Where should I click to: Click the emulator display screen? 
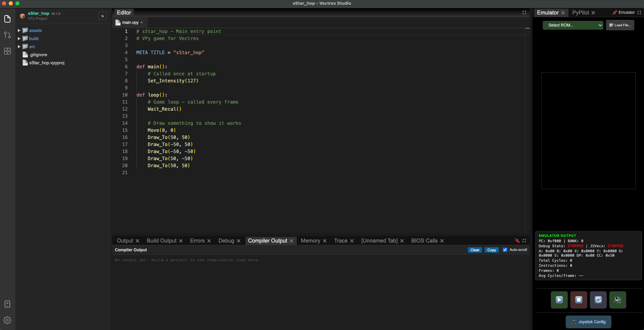[x=588, y=131]
